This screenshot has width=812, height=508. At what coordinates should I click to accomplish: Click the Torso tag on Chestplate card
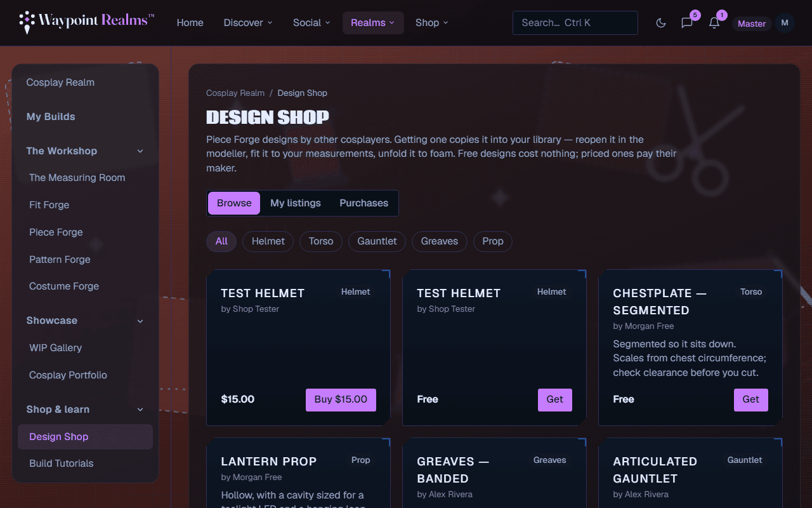(x=751, y=292)
